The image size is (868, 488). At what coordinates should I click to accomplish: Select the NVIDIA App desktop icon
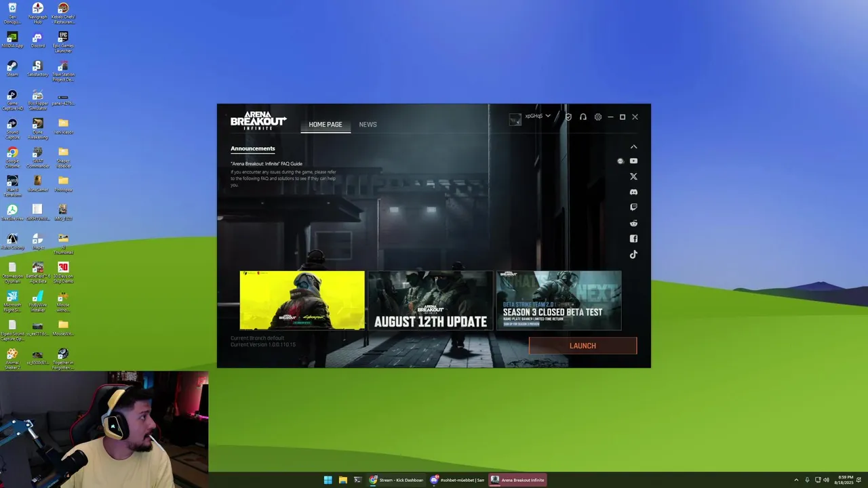click(x=12, y=39)
